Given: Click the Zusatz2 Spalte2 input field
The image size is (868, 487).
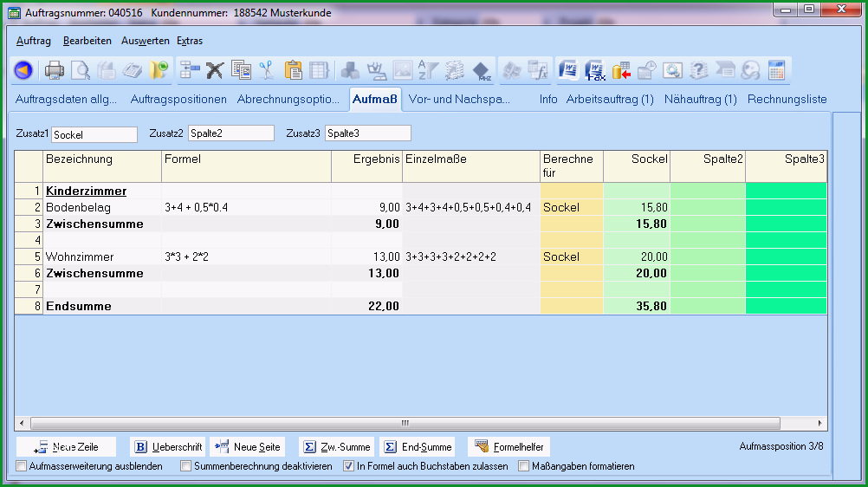Looking at the screenshot, I should (231, 133).
